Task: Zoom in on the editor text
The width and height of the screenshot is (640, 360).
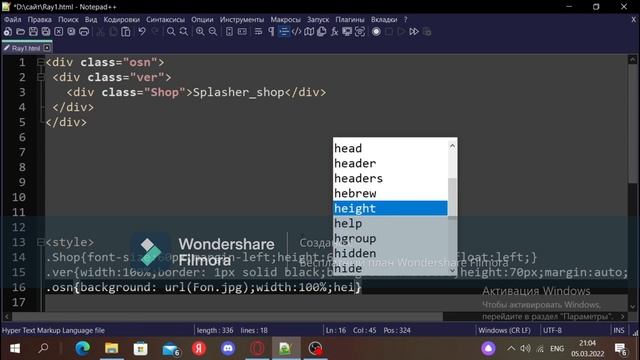Action: click(200, 31)
